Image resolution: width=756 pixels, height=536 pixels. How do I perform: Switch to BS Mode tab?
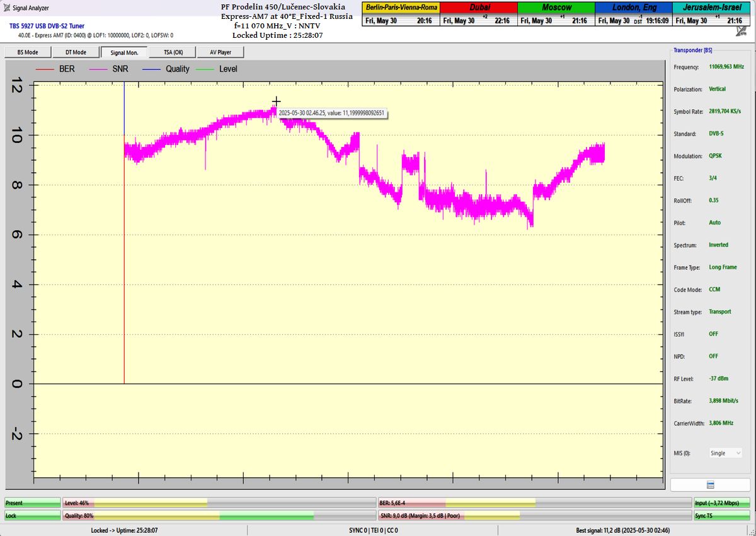point(27,52)
